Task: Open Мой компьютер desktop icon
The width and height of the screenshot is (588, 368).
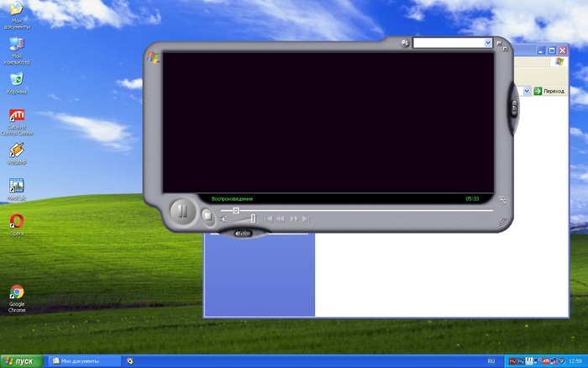Action: click(x=17, y=50)
